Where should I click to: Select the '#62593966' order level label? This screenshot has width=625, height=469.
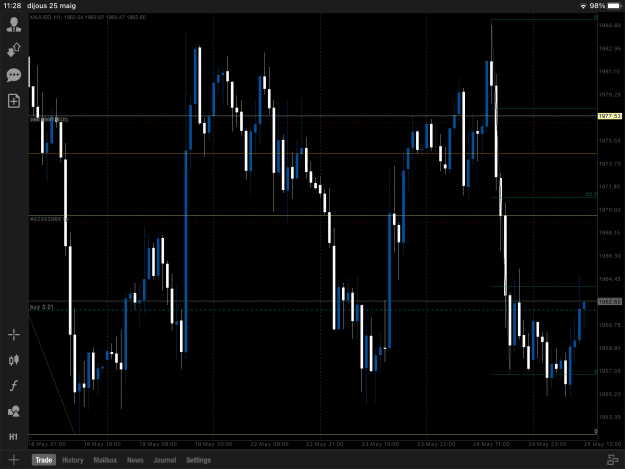coord(49,219)
